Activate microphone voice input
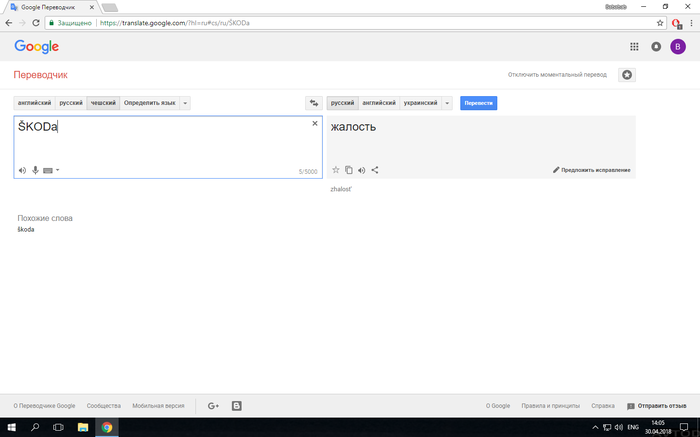 click(x=35, y=171)
